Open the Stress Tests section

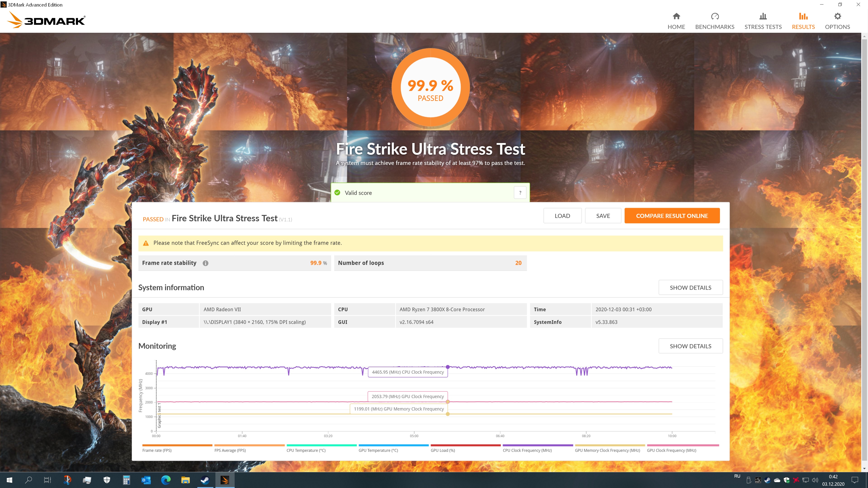(762, 21)
